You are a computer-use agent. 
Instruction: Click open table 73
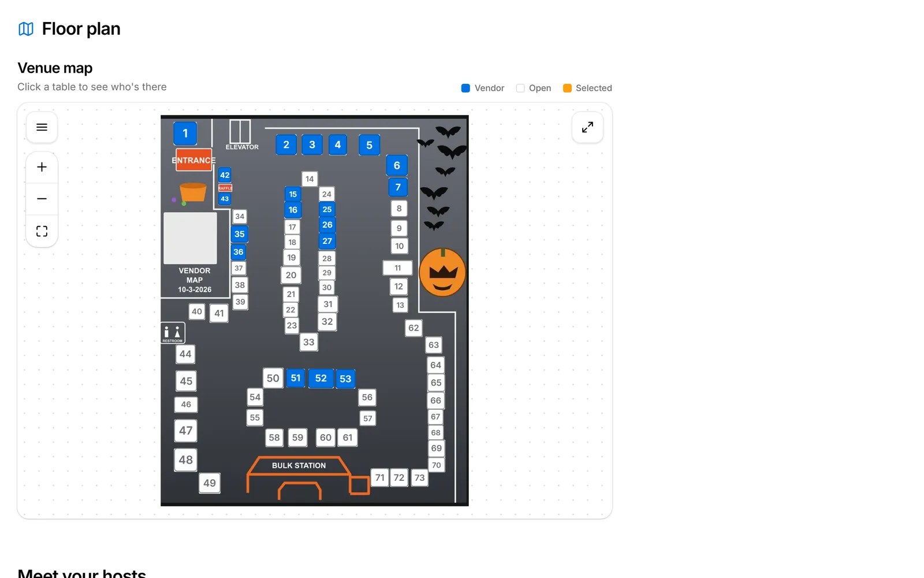click(x=420, y=478)
